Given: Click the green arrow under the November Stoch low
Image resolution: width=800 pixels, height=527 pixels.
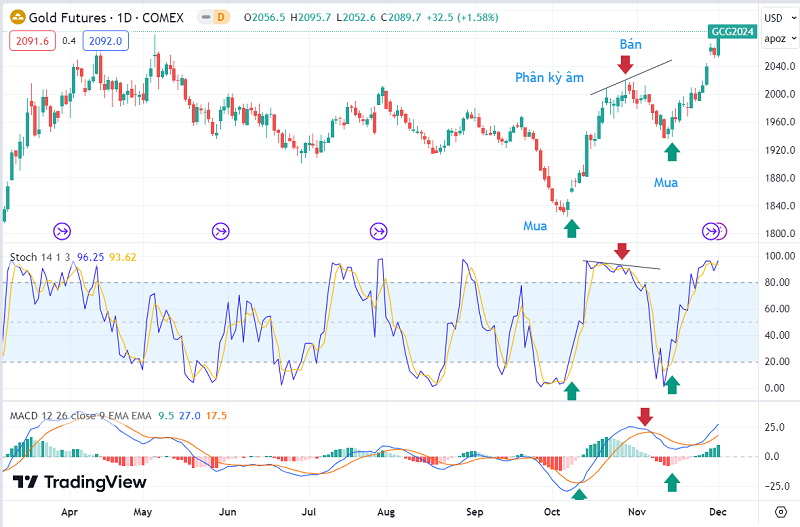Looking at the screenshot, I should [672, 385].
